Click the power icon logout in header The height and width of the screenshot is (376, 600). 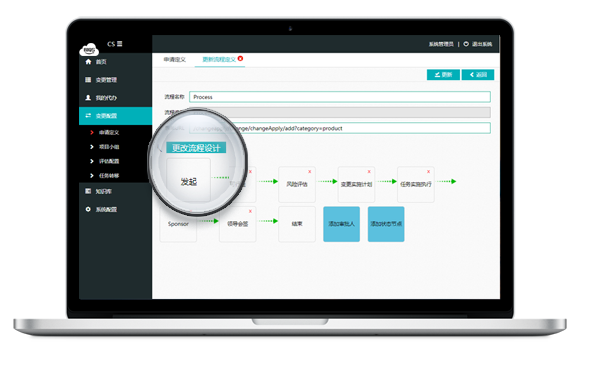click(x=466, y=44)
